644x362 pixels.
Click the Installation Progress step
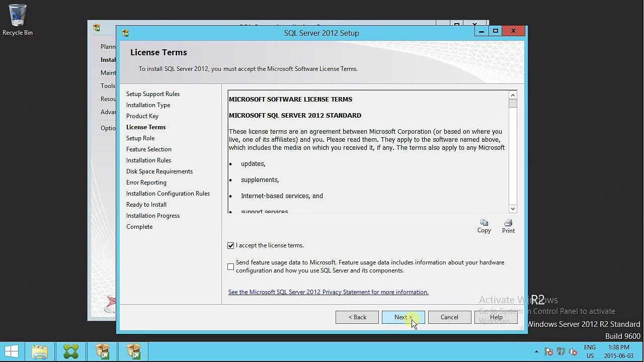153,216
